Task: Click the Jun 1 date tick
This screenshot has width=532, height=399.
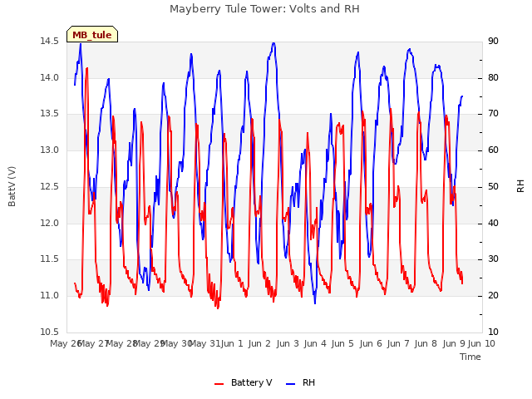Action: (232, 343)
